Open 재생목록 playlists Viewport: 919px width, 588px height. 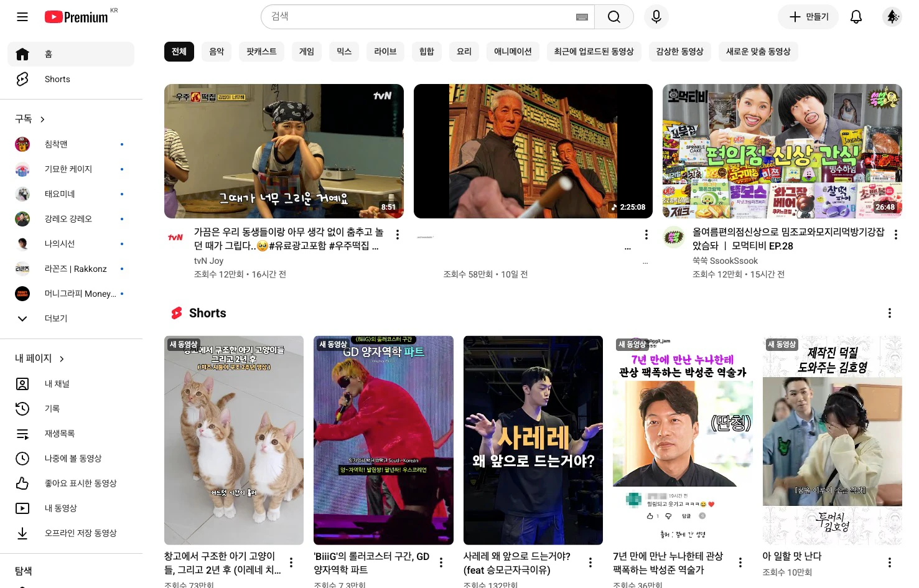coord(71,434)
